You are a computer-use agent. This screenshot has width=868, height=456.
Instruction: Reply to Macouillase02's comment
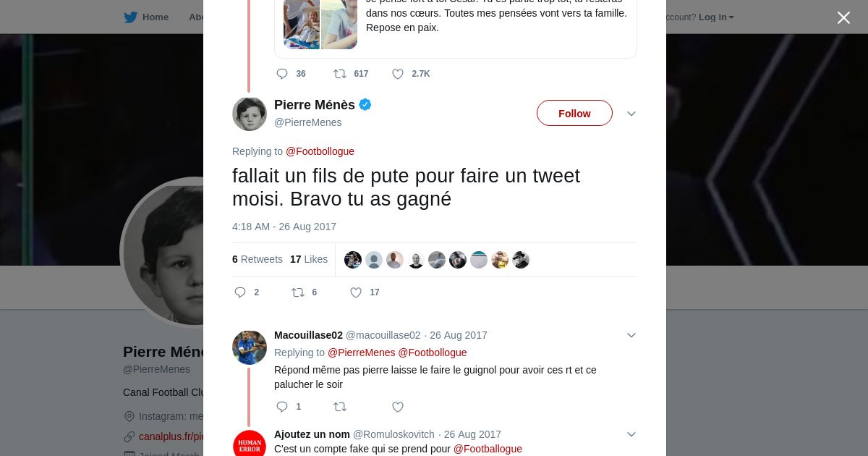pyautogui.click(x=282, y=407)
